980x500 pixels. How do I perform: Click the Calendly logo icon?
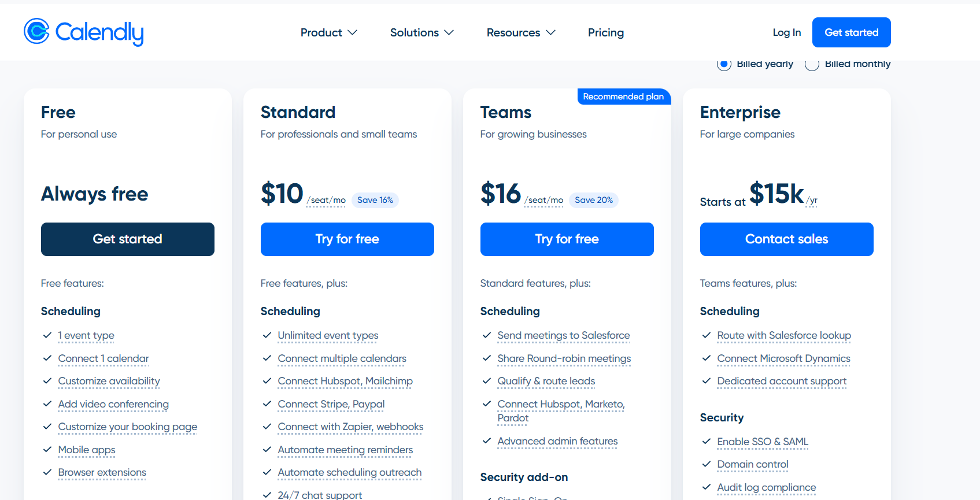tap(35, 33)
